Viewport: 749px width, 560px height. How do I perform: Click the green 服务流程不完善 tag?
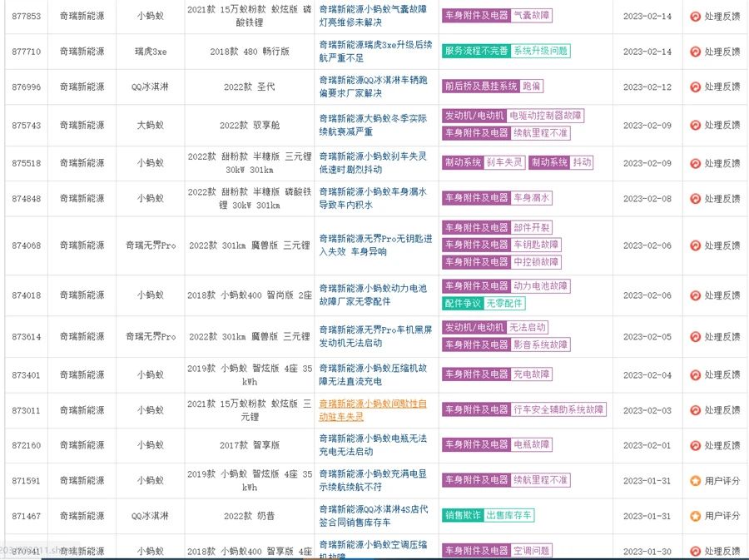tap(475, 51)
